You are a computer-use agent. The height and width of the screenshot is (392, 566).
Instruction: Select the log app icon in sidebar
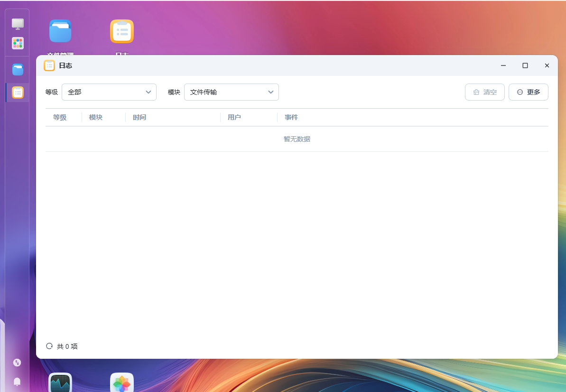click(x=18, y=93)
